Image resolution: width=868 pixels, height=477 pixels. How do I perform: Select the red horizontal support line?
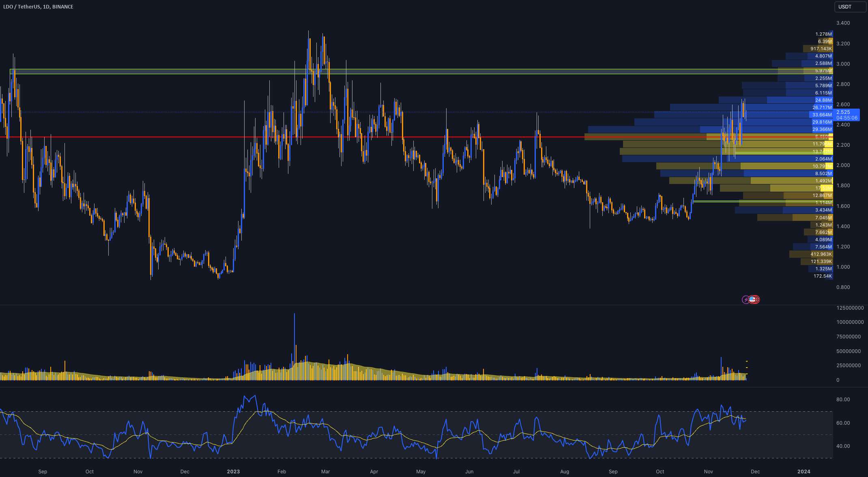[416, 137]
